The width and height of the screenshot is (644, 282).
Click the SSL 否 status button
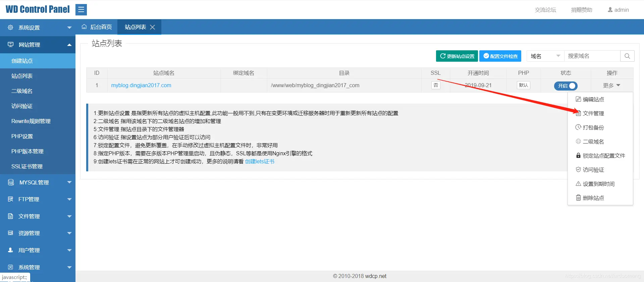[436, 85]
